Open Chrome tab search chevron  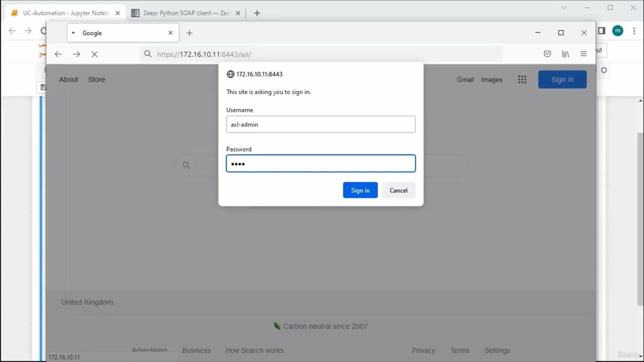coord(564,8)
